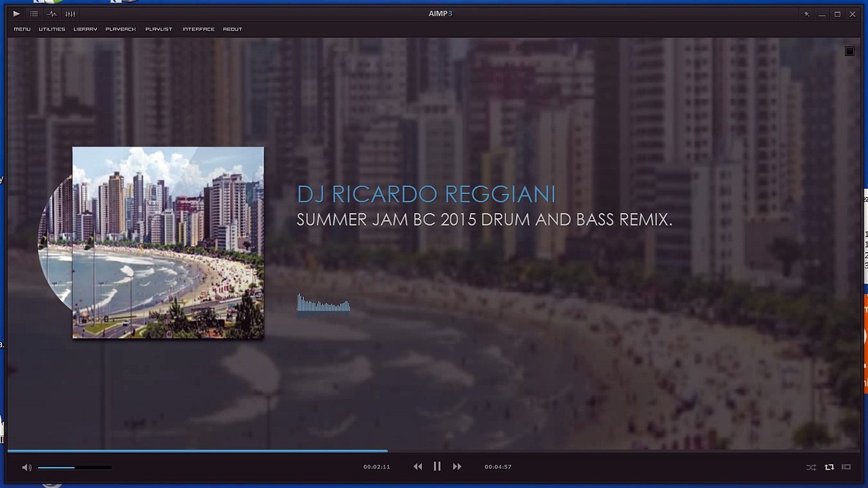Open the Utilities menu
Image resolution: width=868 pixels, height=488 pixels.
(52, 29)
